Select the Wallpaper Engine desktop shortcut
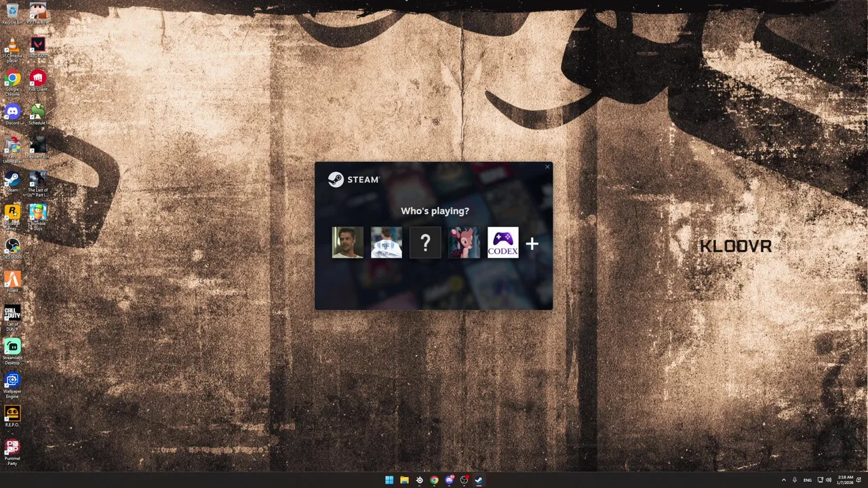The width and height of the screenshot is (868, 488). [x=12, y=385]
